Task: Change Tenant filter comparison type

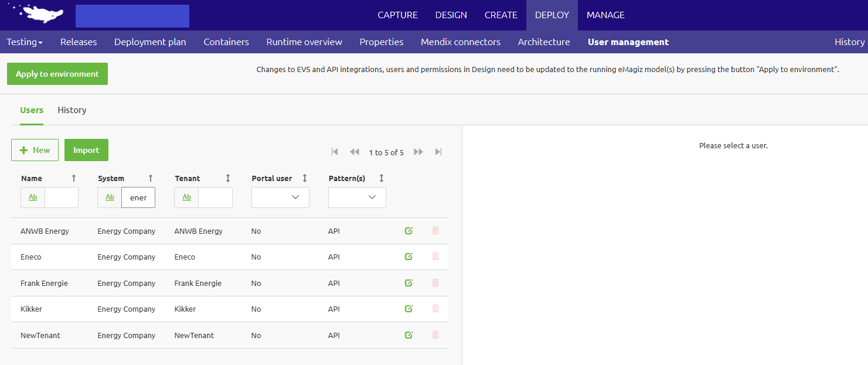Action: click(x=186, y=197)
